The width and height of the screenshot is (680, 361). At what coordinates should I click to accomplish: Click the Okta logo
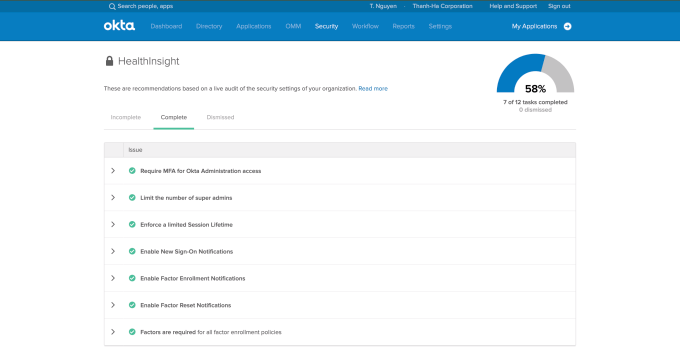tap(119, 26)
